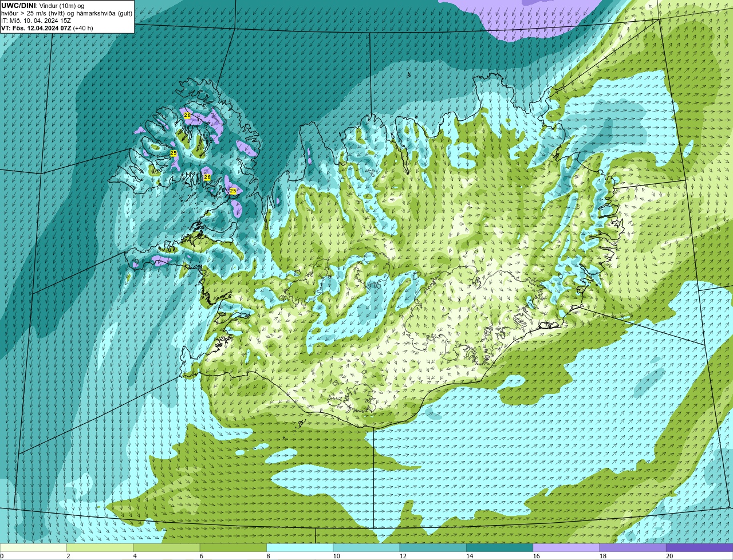The image size is (733, 560).
Task: Click the legend scale label "6"
Action: click(x=201, y=556)
